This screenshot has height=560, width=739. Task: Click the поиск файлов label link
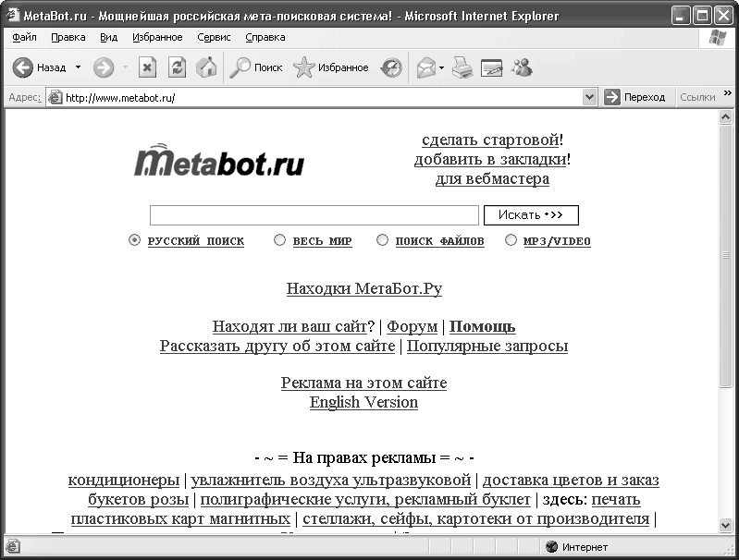[x=439, y=241]
